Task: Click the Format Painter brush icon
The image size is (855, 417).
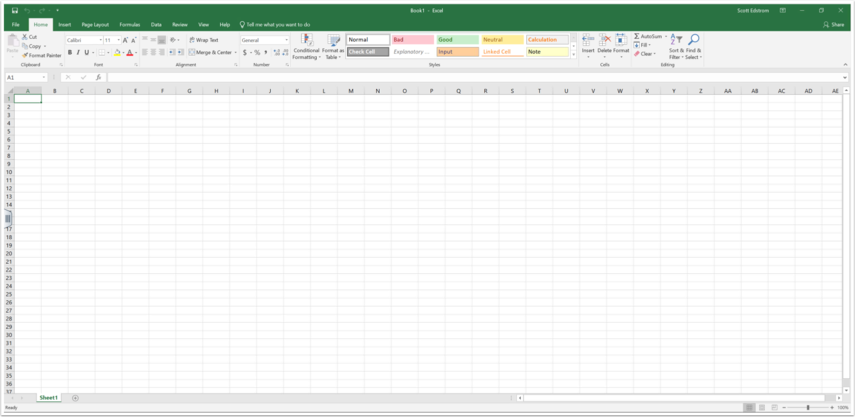Action: pos(25,55)
